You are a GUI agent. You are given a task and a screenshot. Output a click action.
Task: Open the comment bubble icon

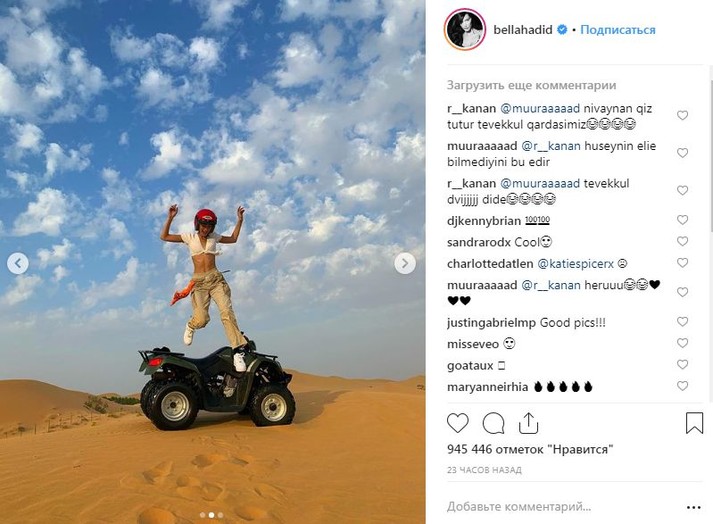tap(493, 423)
